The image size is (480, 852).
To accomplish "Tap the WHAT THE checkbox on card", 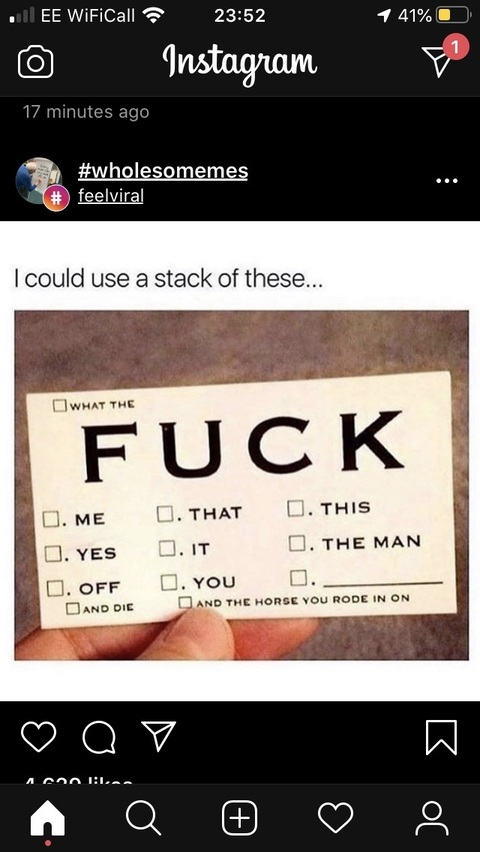I will 59,405.
